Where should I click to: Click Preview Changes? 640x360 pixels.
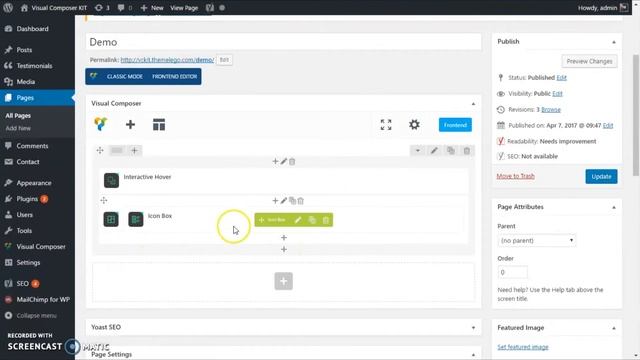click(x=589, y=61)
